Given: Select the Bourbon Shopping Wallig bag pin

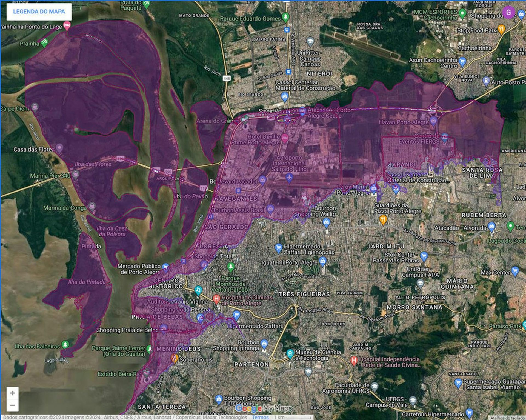Looking at the screenshot, I should point(326,222).
